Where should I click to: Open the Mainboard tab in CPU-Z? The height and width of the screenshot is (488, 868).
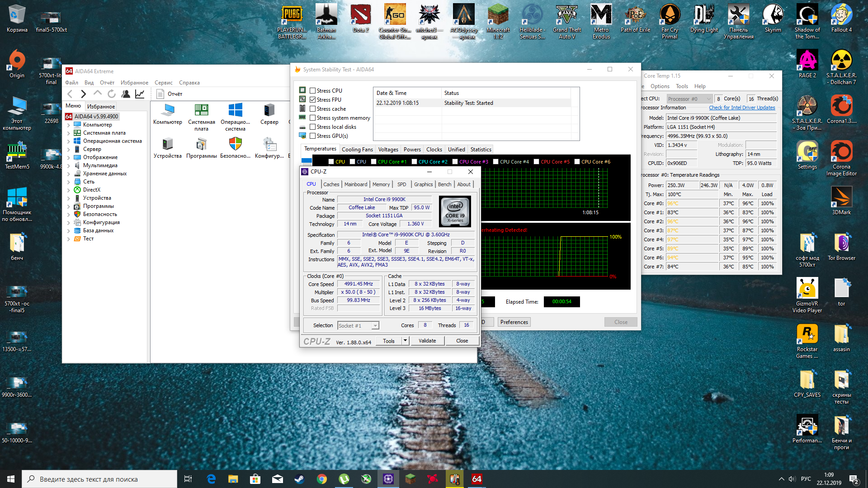pyautogui.click(x=355, y=184)
